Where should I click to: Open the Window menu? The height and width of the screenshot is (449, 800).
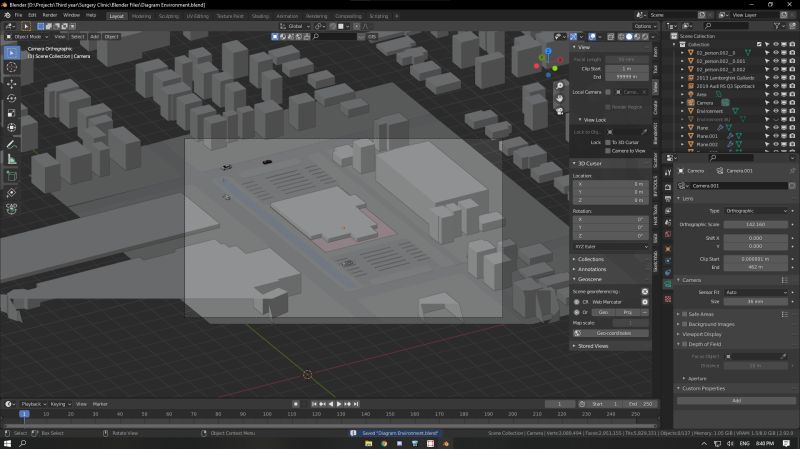[71, 15]
